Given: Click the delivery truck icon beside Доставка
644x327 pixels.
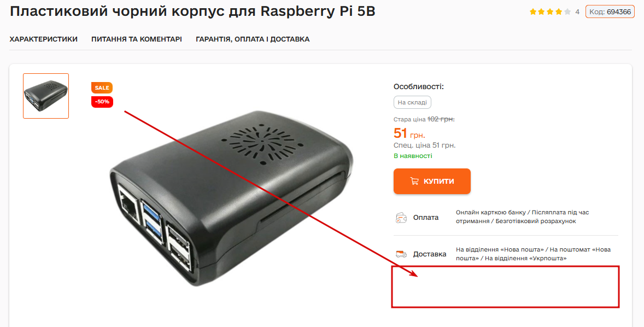Looking at the screenshot, I should point(401,254).
